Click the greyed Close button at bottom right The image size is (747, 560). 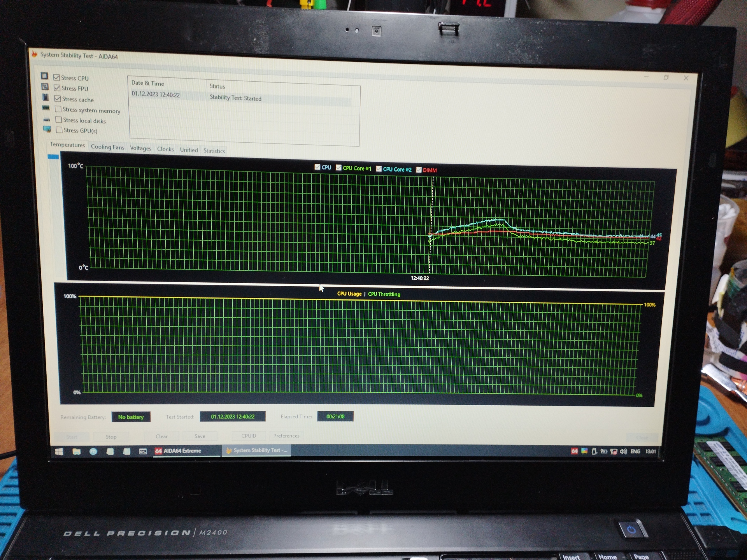pos(642,438)
